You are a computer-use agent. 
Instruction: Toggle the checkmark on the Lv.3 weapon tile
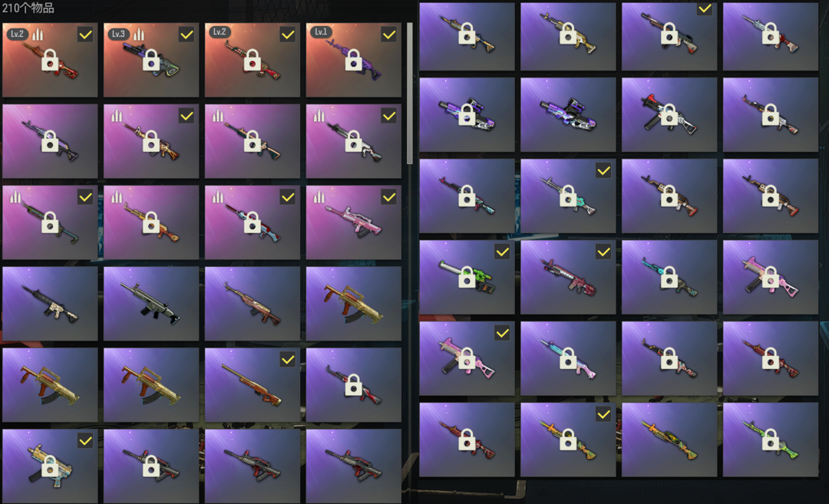coord(187,35)
